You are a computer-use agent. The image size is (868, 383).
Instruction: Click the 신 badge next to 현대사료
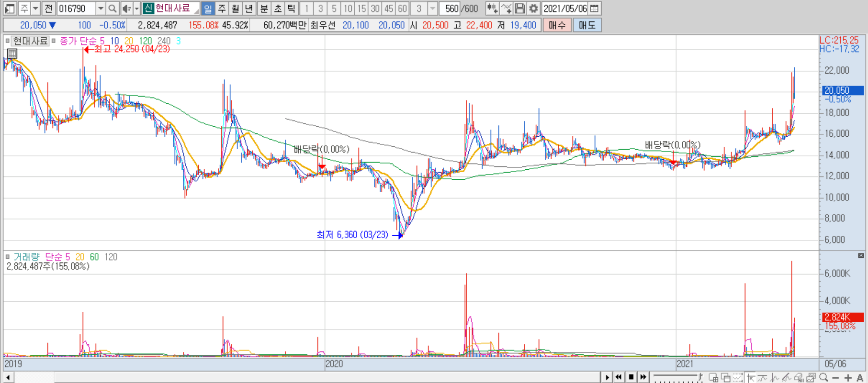point(148,9)
